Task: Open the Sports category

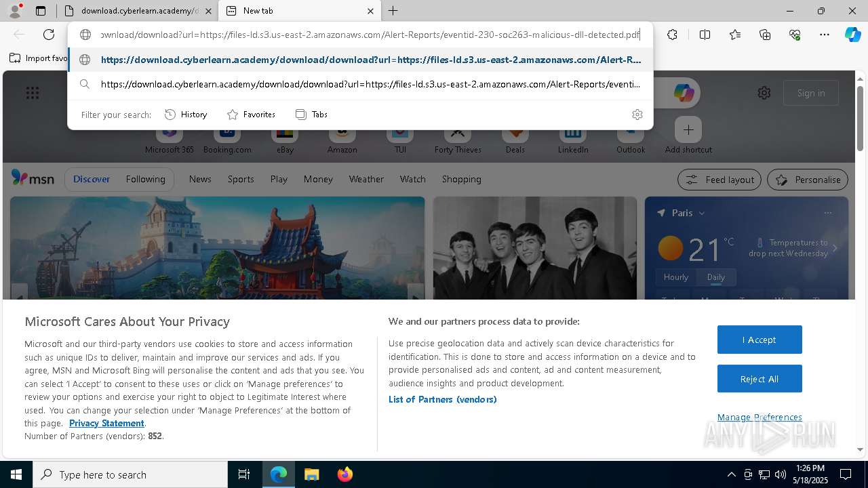Action: (241, 179)
